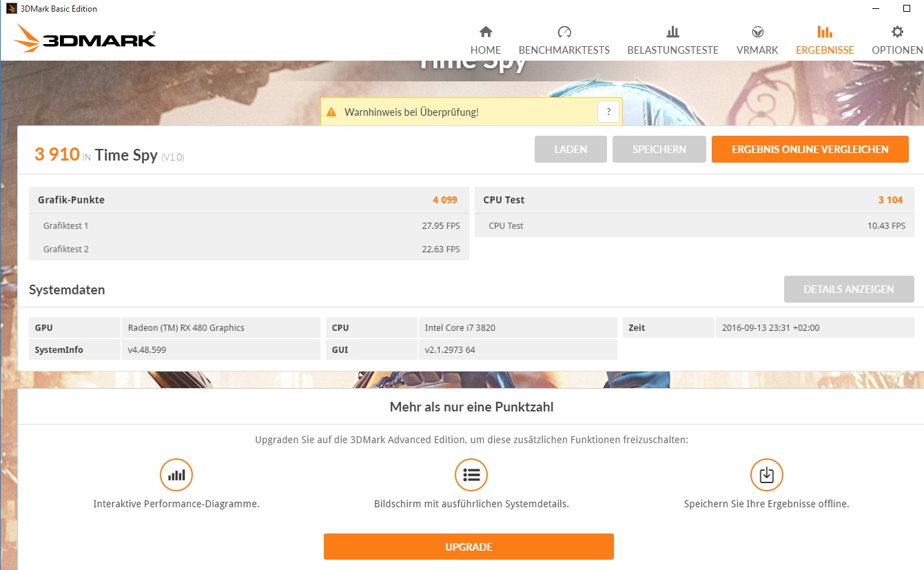Image resolution: width=924 pixels, height=570 pixels.
Task: Open the question mark help button
Action: (608, 112)
